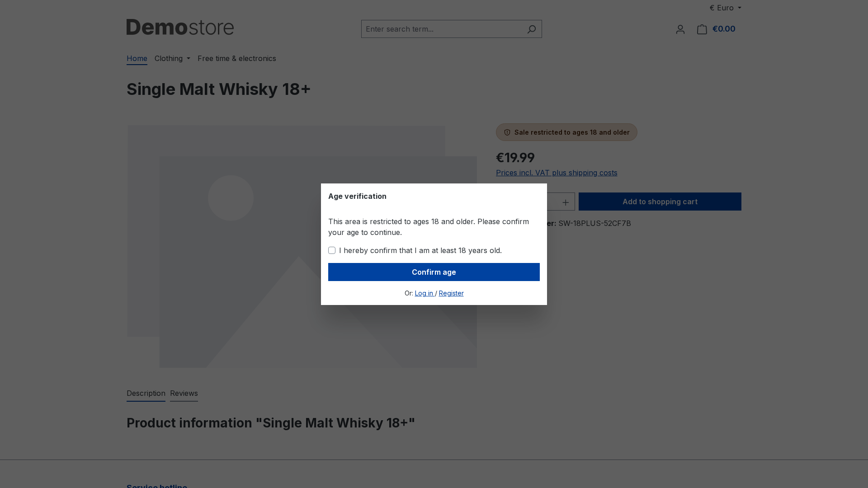Image resolution: width=868 pixels, height=488 pixels.
Task: Open the Home navigation item
Action: [x=137, y=58]
